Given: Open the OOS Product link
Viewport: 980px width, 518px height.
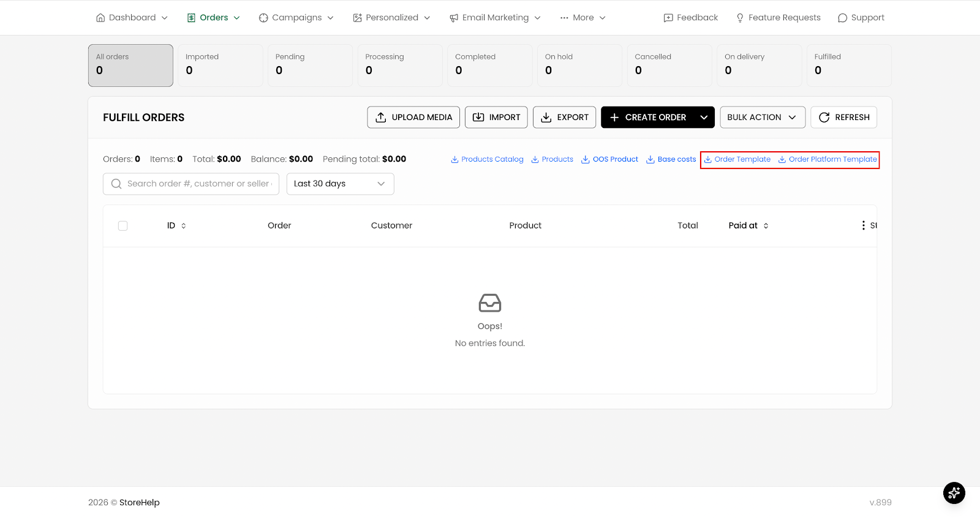Looking at the screenshot, I should [610, 159].
